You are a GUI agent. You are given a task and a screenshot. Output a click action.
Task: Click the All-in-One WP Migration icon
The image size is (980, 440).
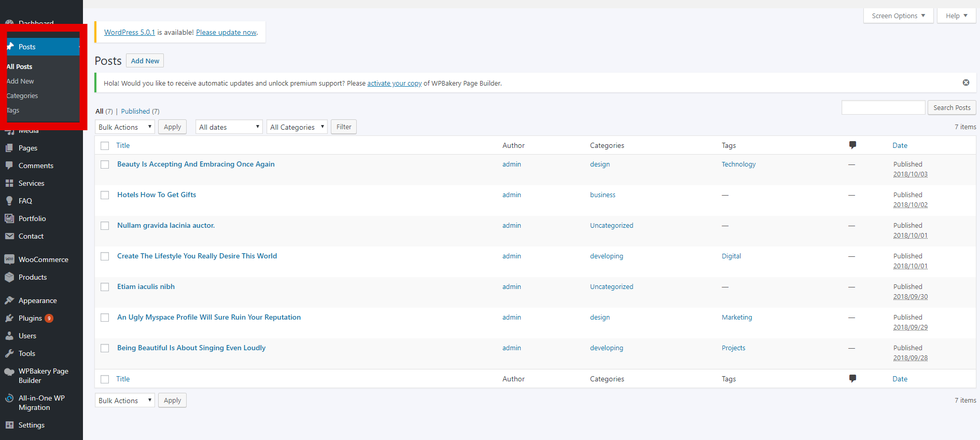tap(9, 398)
